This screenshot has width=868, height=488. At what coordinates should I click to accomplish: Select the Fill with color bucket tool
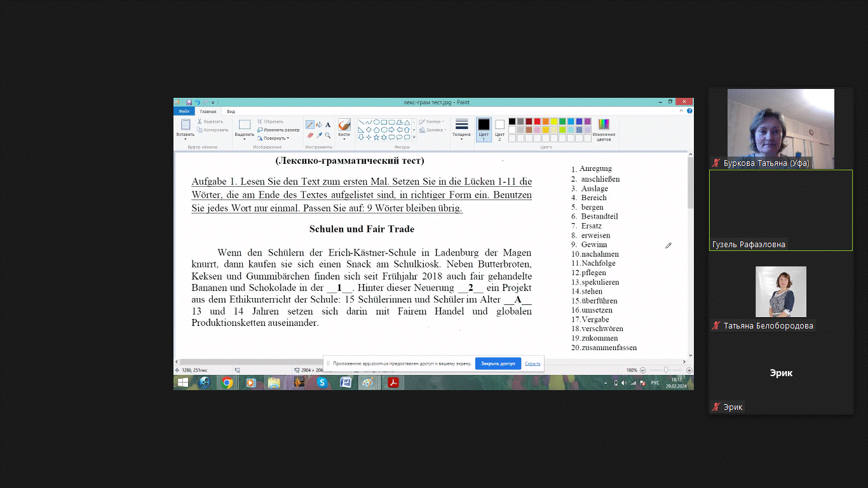[319, 125]
